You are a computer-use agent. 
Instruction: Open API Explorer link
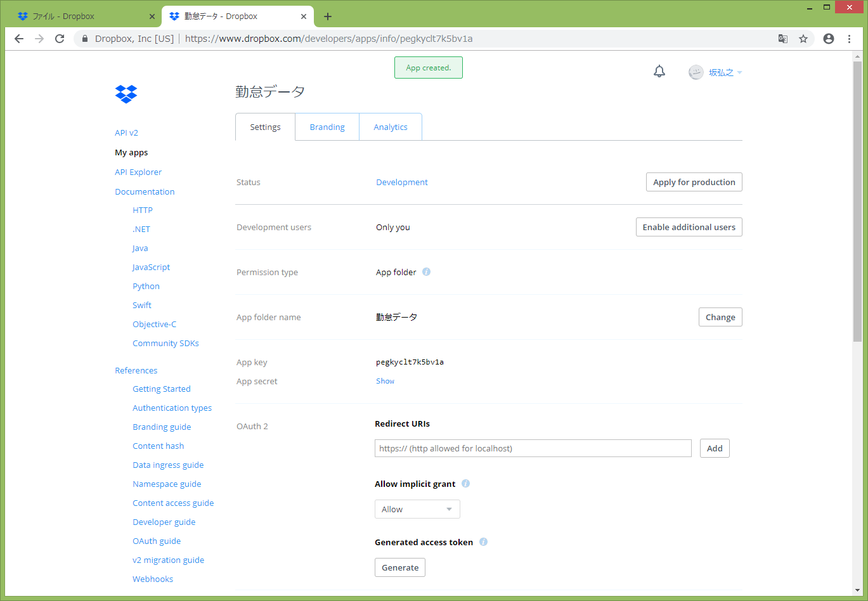(x=138, y=172)
